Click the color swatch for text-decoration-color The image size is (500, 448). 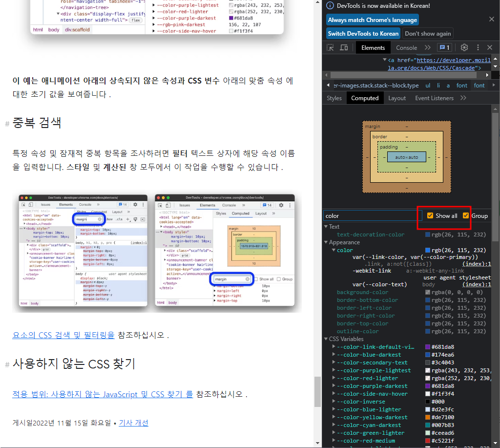(428, 235)
